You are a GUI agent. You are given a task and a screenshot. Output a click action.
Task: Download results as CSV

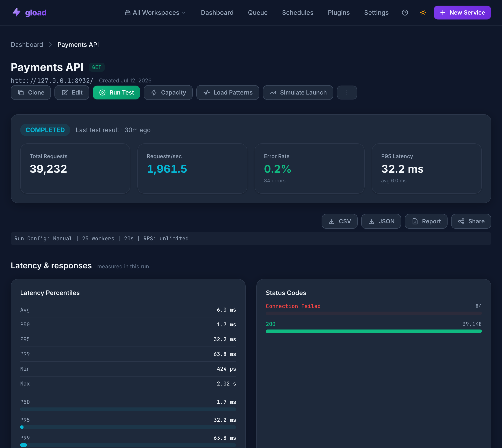[x=340, y=221]
